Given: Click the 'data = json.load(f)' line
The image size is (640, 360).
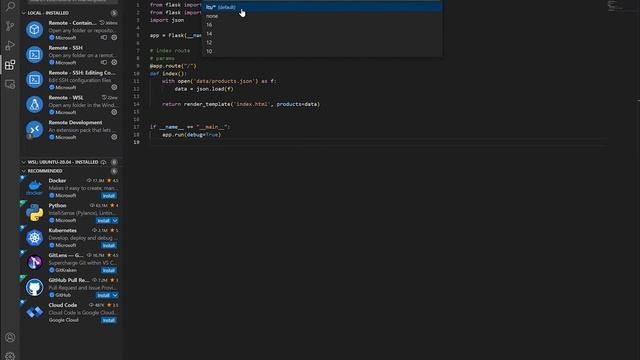Looking at the screenshot, I should [x=204, y=89].
